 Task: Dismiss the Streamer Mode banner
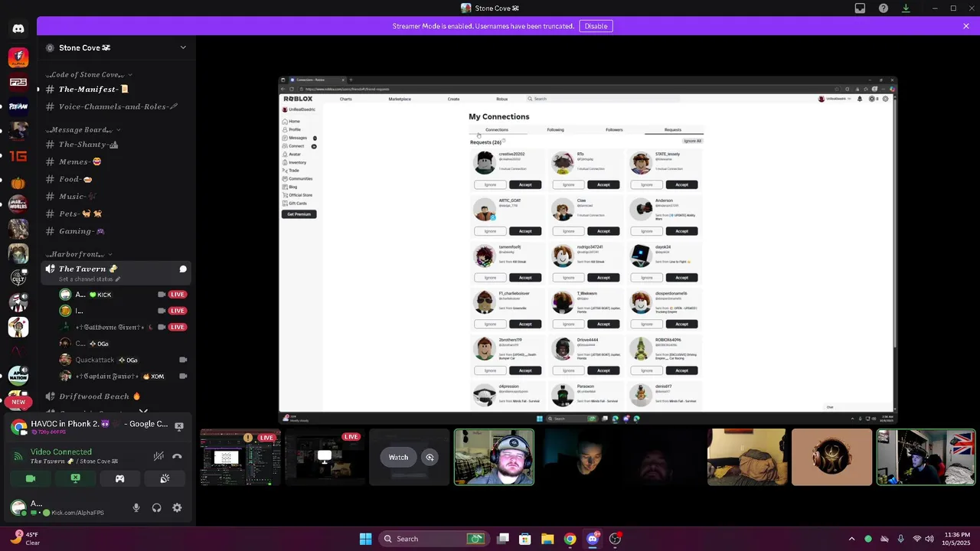[966, 26]
